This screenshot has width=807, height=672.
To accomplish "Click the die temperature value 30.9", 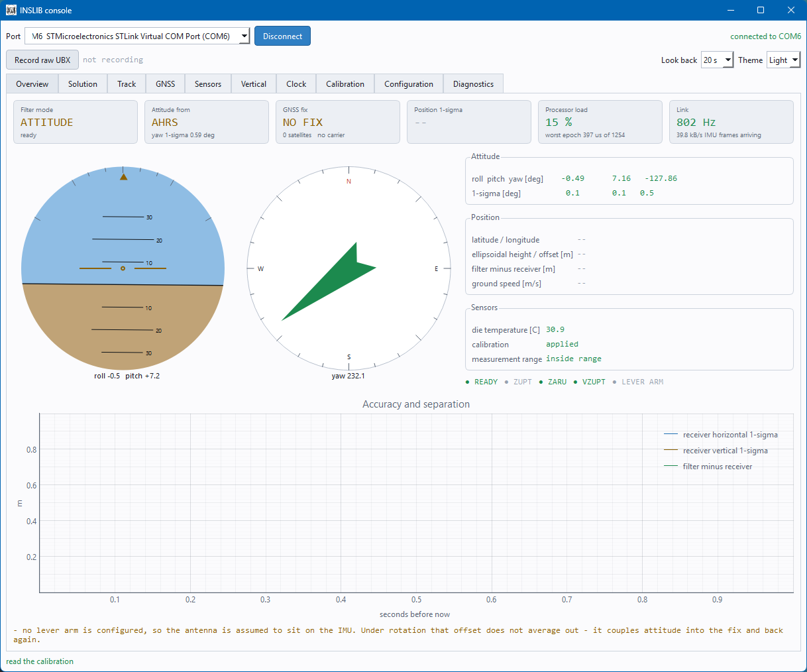I will pyautogui.click(x=555, y=329).
